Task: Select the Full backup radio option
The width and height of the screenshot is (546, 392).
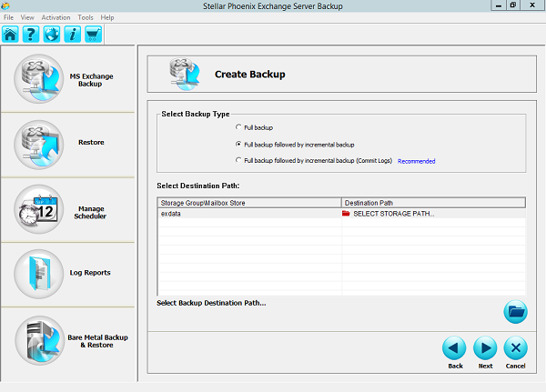Action: 238,127
